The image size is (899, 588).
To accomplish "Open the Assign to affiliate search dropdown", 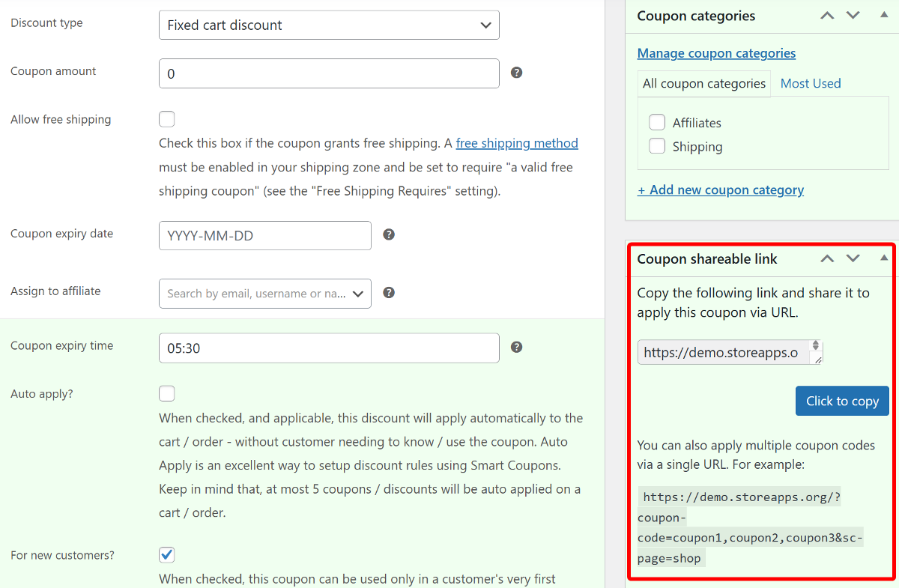I will tap(265, 294).
